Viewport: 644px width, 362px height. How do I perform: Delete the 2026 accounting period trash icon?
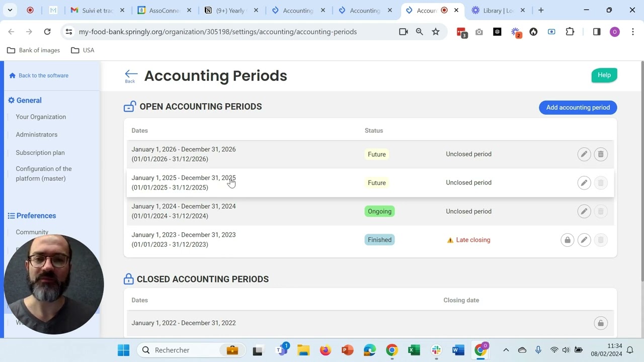601,154
